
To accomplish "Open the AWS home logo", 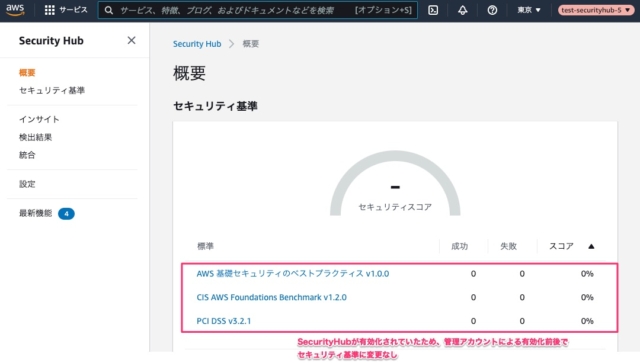I will (15, 10).
